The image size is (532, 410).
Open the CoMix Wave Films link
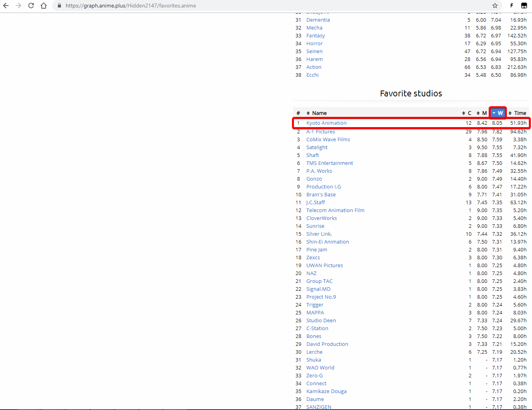(328, 140)
